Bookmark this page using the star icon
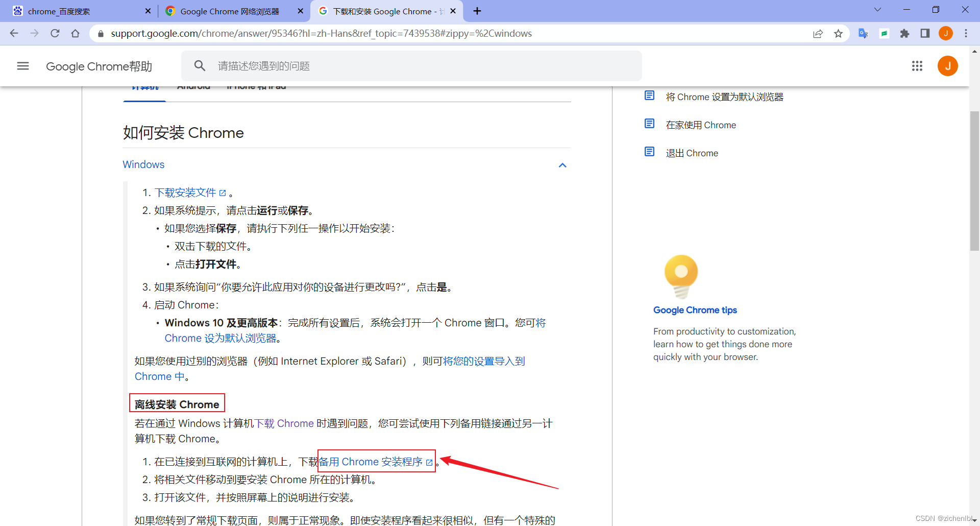This screenshot has width=980, height=526. coord(839,33)
